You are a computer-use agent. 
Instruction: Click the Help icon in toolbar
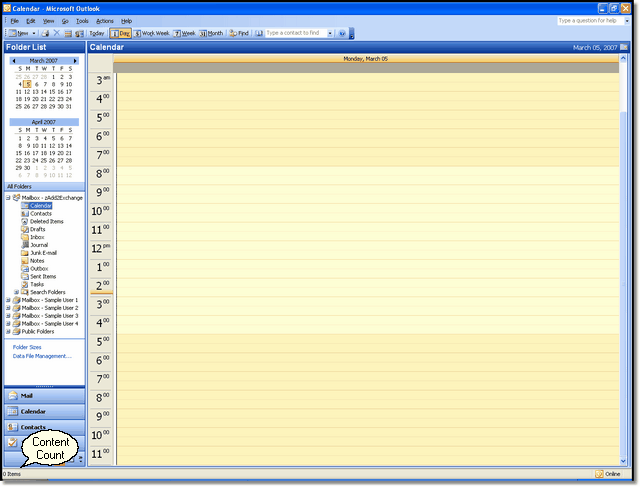(x=342, y=33)
